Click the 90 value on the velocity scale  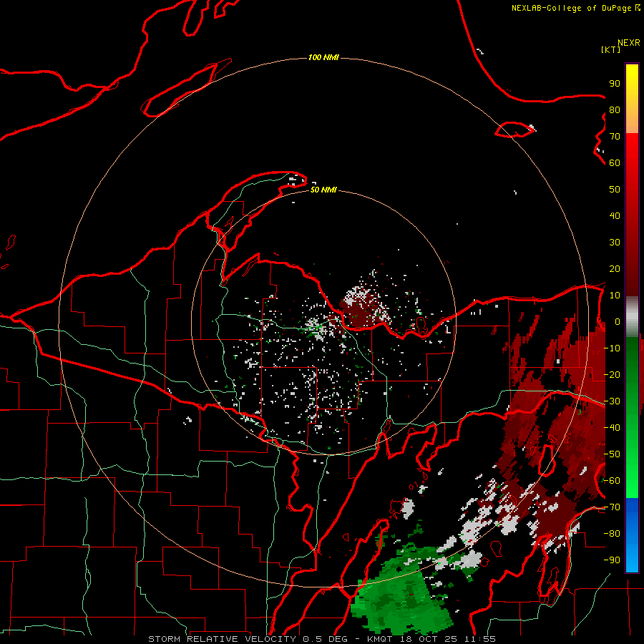[615, 84]
